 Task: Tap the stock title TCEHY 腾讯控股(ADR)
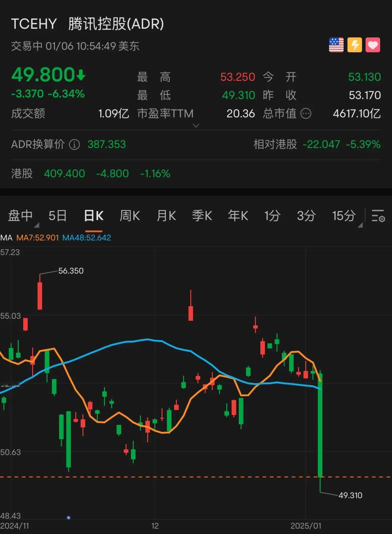(x=88, y=24)
